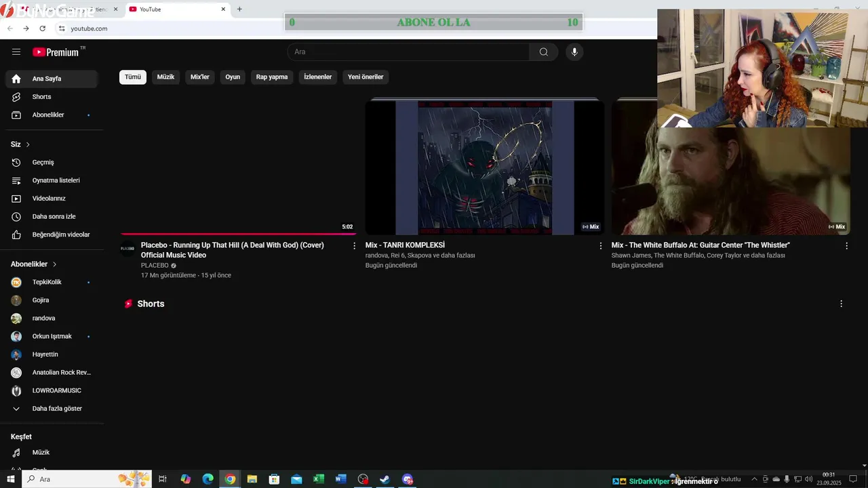Select the Rap yapma filter chip

(272, 77)
